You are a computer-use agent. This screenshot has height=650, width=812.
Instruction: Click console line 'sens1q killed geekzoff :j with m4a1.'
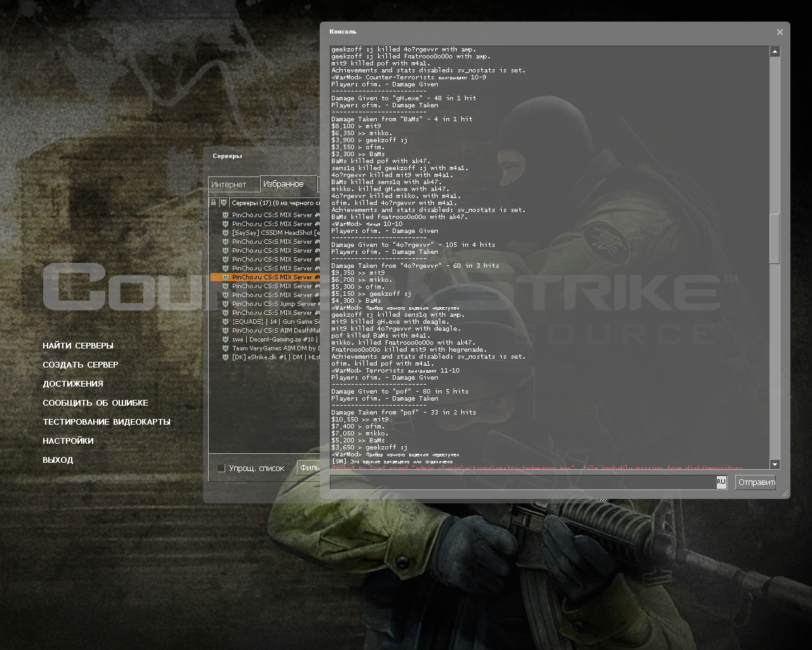click(400, 168)
